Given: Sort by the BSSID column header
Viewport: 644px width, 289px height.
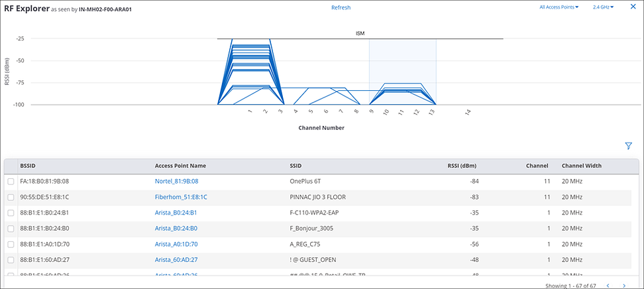Looking at the screenshot, I should (x=27, y=166).
